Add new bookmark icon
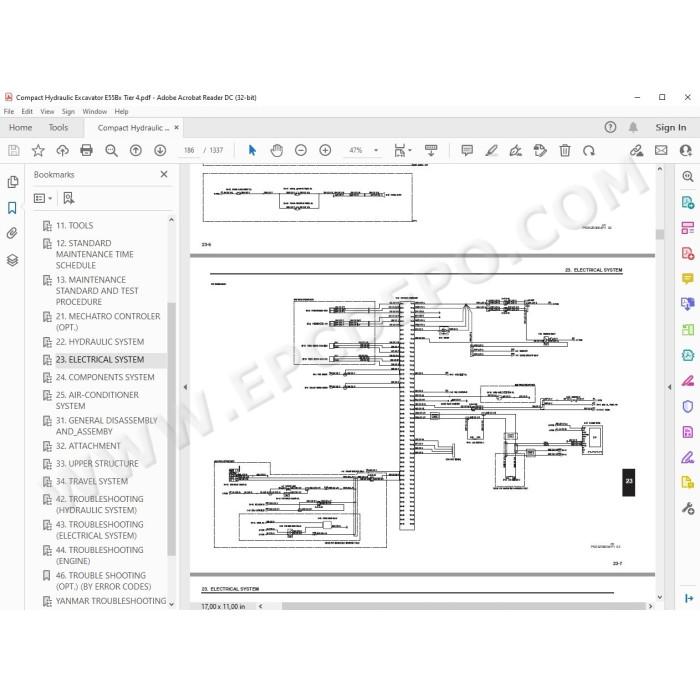The height and width of the screenshot is (700, 700). pyautogui.click(x=69, y=198)
